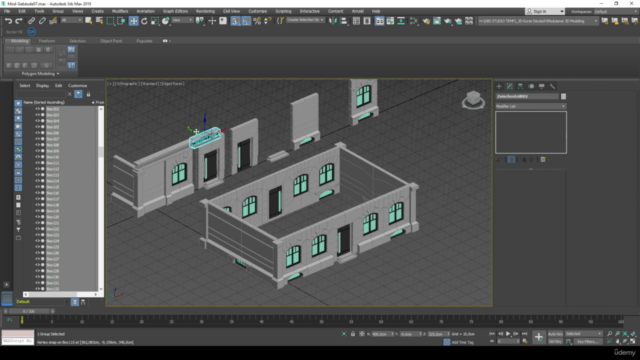Open the Sign In dropdown
Image resolution: width=640 pixels, height=360 pixels.
click(545, 11)
